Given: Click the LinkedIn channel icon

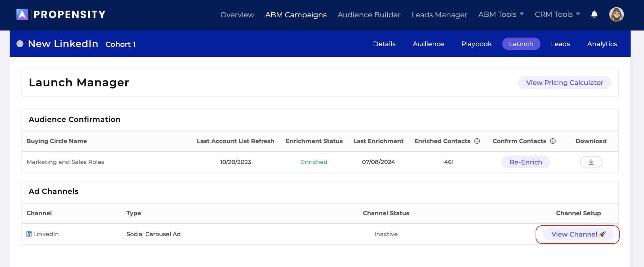Looking at the screenshot, I should pos(29,234).
